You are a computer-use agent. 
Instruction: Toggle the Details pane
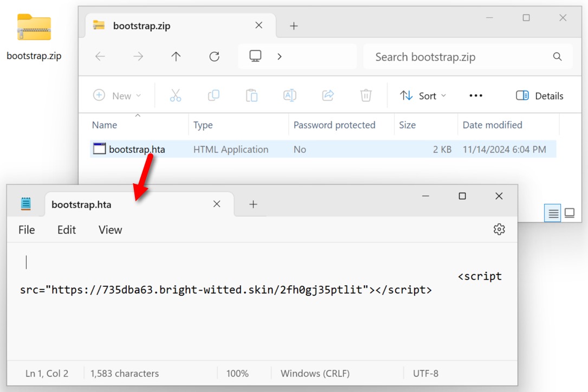point(540,95)
